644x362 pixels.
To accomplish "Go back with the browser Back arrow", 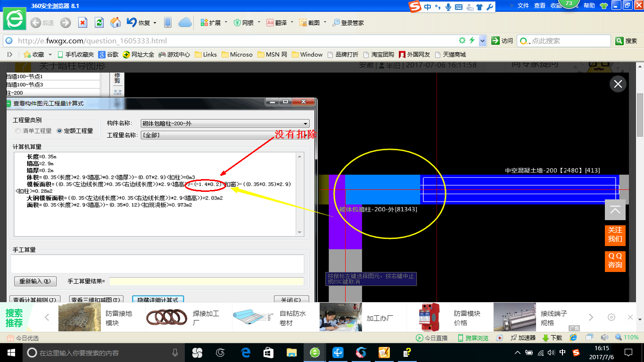I will click(x=35, y=23).
